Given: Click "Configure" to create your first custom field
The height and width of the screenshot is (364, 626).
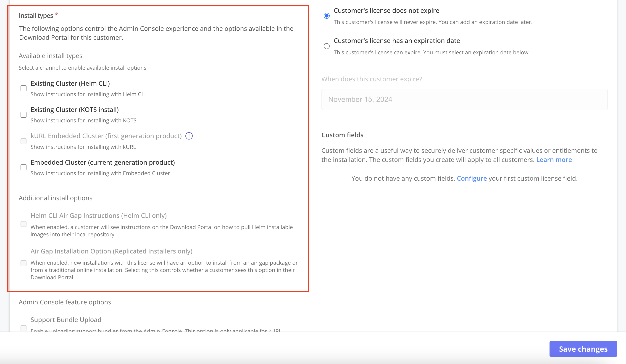Looking at the screenshot, I should (472, 178).
